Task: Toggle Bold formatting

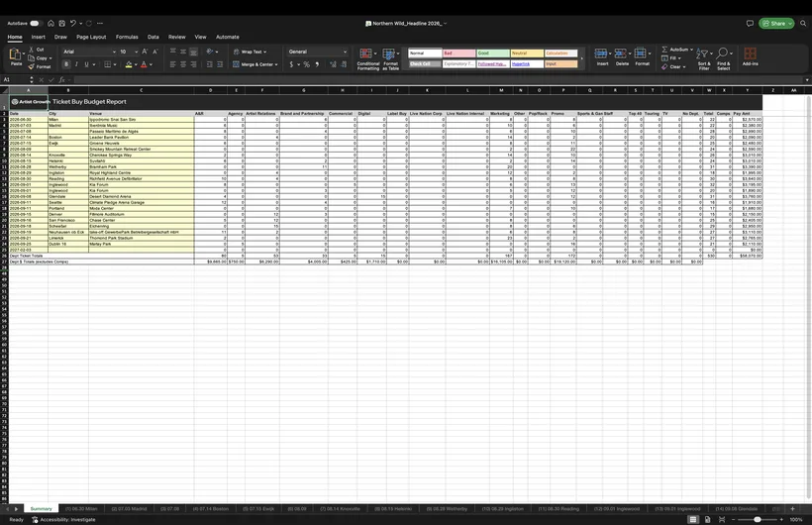Action: [x=66, y=64]
